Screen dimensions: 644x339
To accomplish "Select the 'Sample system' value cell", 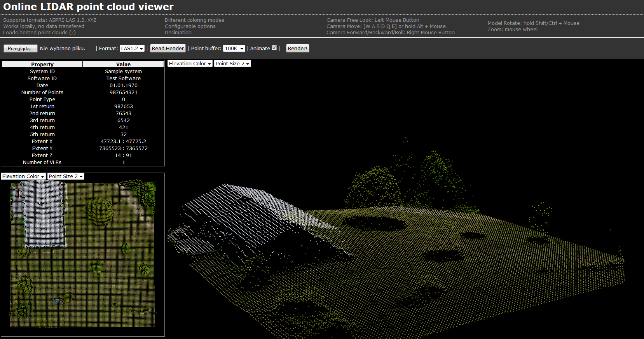I will point(123,72).
